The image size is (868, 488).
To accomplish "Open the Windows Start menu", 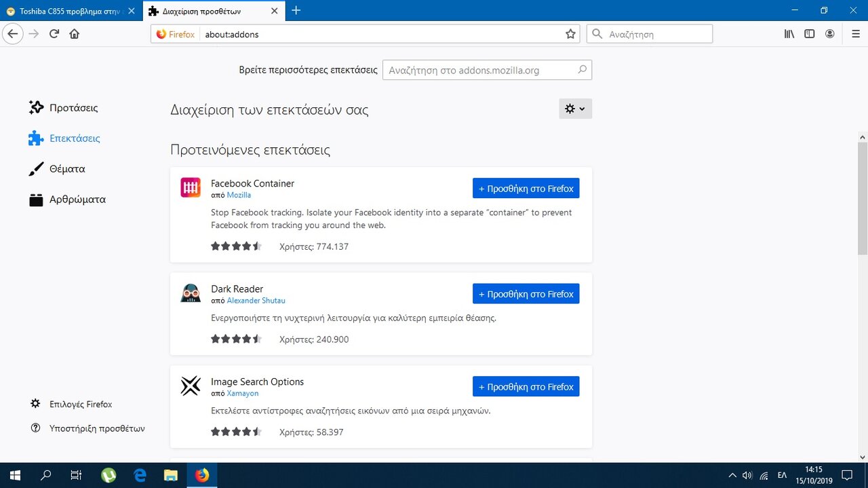I will pos(14,475).
